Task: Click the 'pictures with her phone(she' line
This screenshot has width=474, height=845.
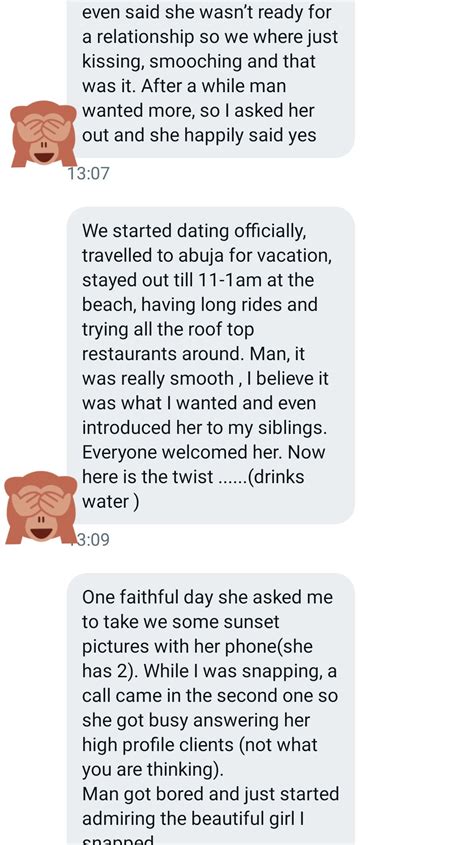Action: click(197, 646)
